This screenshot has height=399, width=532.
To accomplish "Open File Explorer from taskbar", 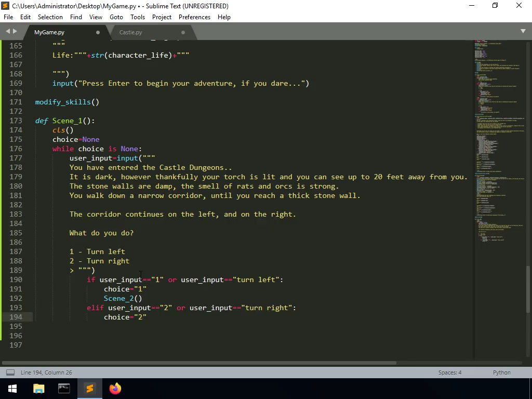I will (38, 389).
